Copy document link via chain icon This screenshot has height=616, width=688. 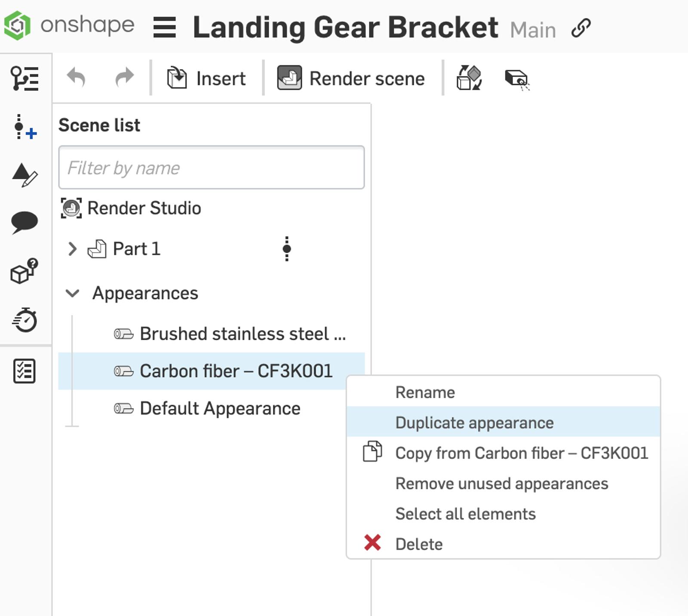coord(581,28)
